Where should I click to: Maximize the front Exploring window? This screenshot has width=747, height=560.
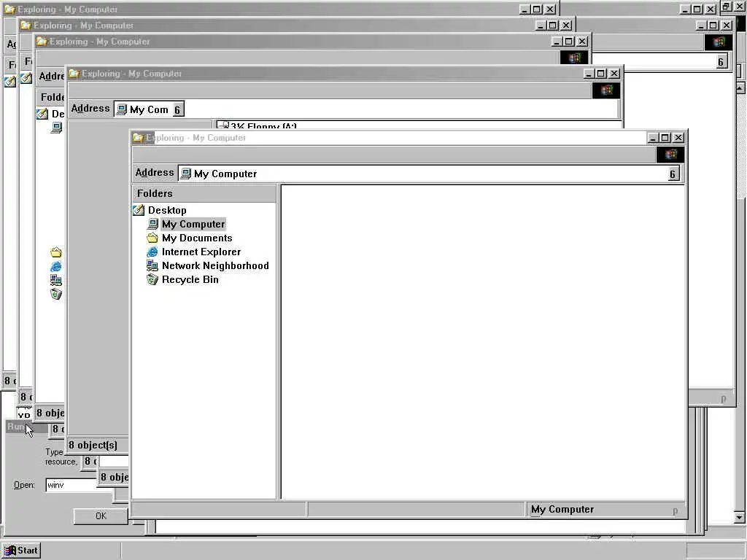point(665,138)
